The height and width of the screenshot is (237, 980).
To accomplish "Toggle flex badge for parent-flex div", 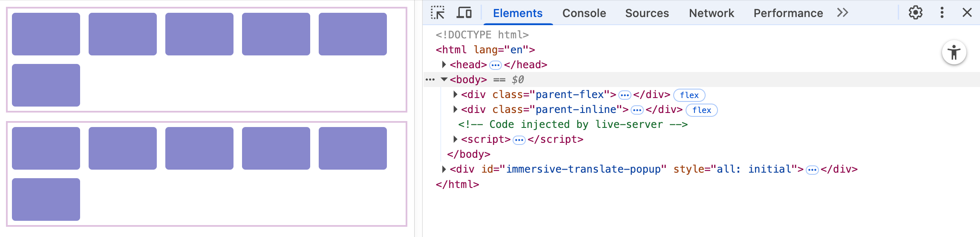I will click(x=689, y=95).
